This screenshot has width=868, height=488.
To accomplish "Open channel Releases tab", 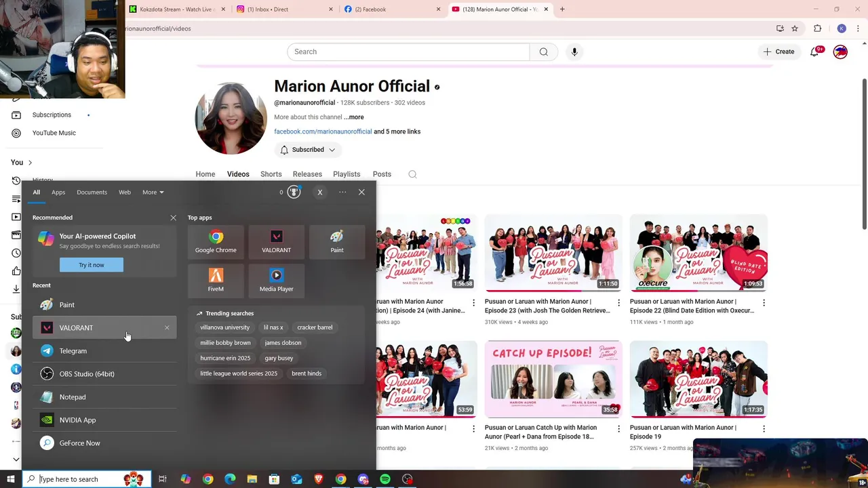I will 307,174.
